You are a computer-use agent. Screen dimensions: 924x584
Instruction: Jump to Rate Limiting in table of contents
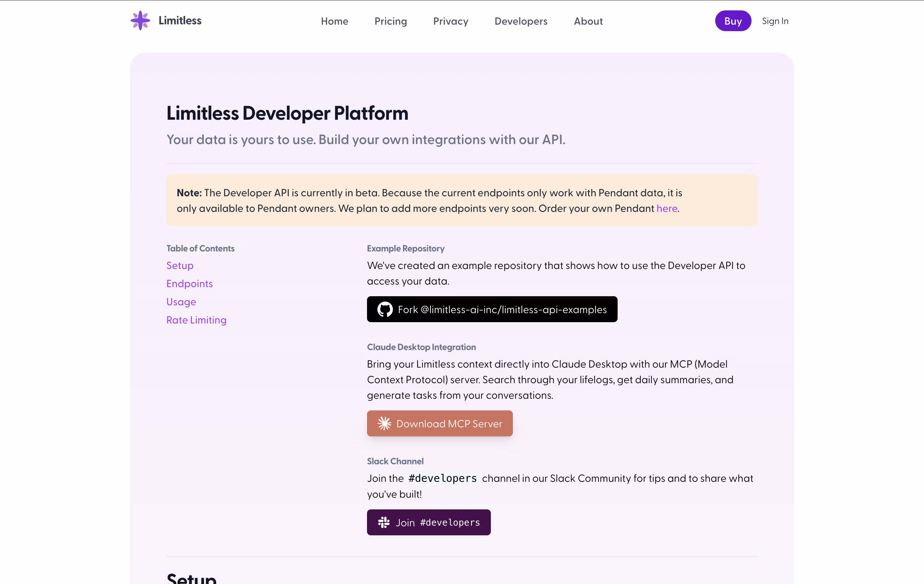[196, 320]
